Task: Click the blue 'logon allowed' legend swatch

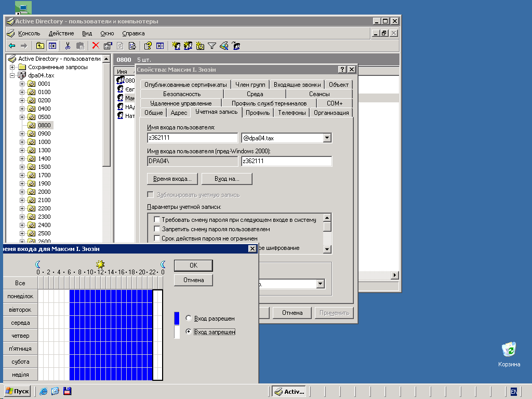Action: pyautogui.click(x=177, y=318)
